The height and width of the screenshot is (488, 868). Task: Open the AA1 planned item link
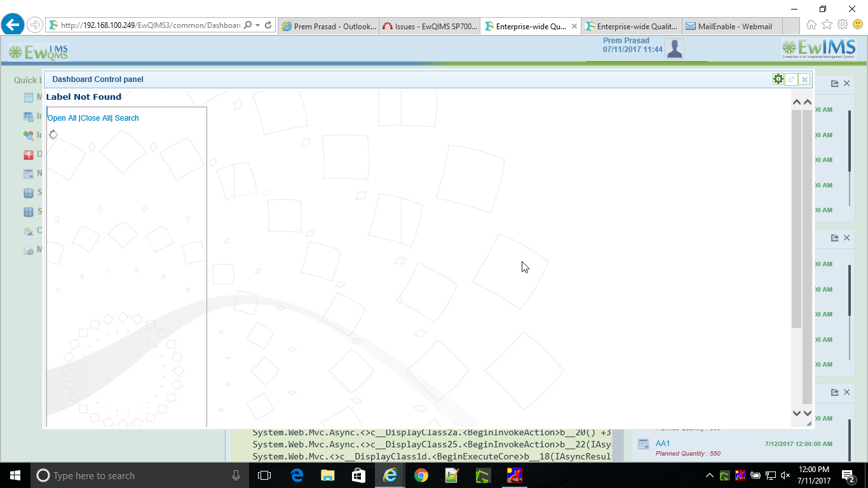(663, 444)
